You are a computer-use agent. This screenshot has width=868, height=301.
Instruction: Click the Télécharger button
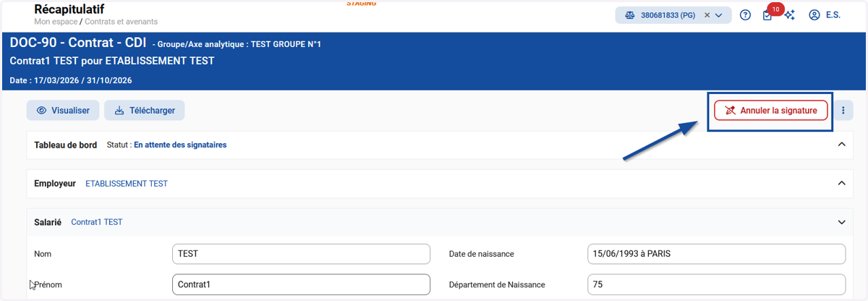click(145, 111)
